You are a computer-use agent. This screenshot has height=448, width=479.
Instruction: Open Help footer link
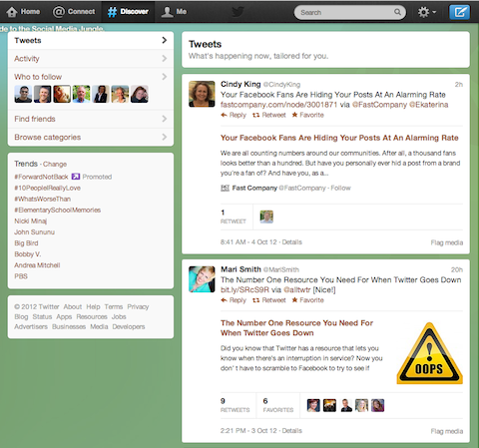click(93, 306)
